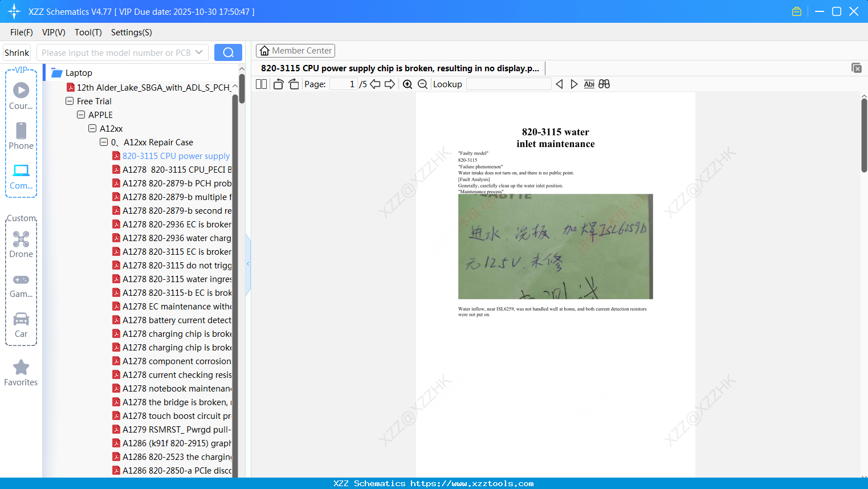The height and width of the screenshot is (489, 868).
Task: Click the Shrink button
Action: point(17,52)
